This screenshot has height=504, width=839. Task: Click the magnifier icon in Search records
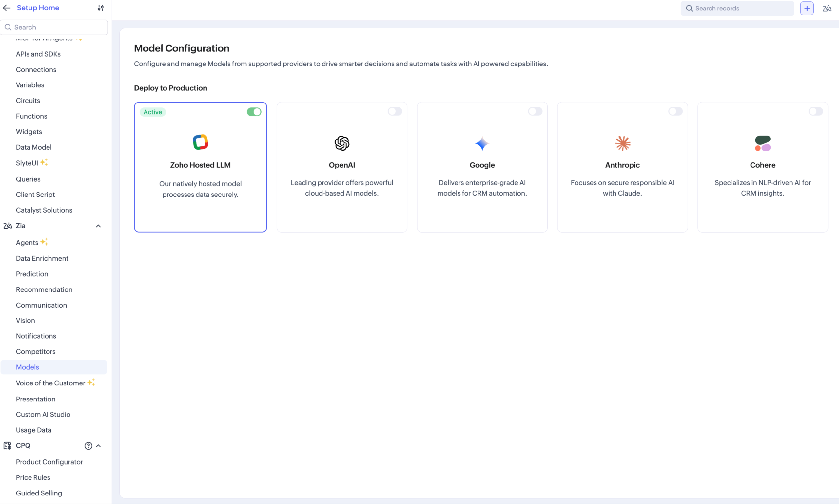(689, 8)
